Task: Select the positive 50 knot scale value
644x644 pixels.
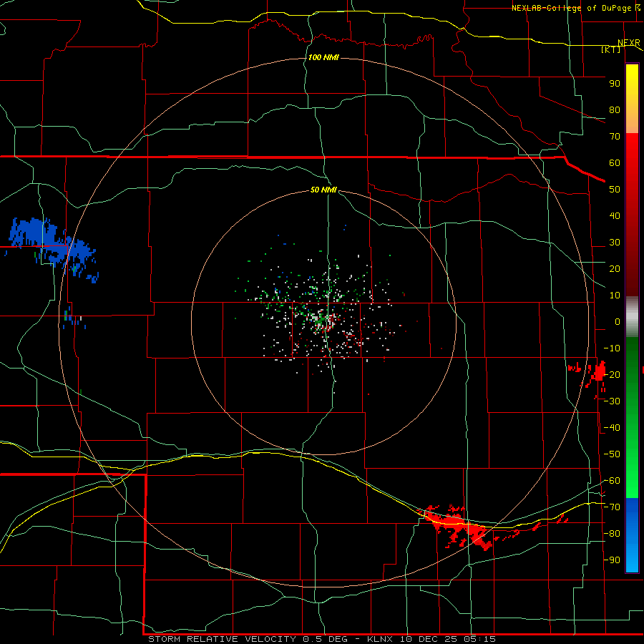Action: [615, 190]
